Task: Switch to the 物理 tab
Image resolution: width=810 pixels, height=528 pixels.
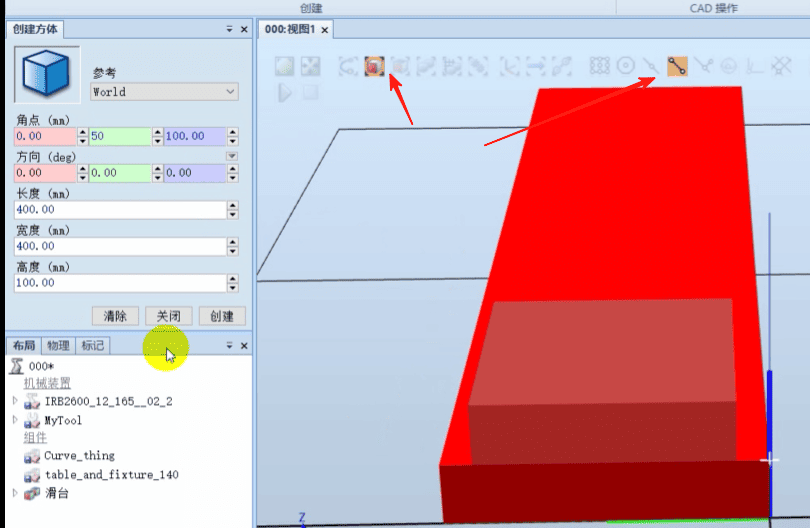Action: 58,345
